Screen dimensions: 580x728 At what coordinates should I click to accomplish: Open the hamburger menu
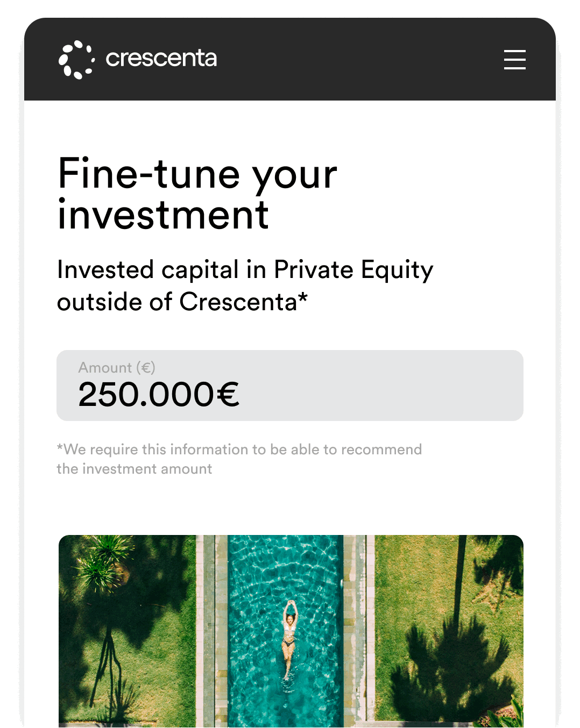point(514,60)
